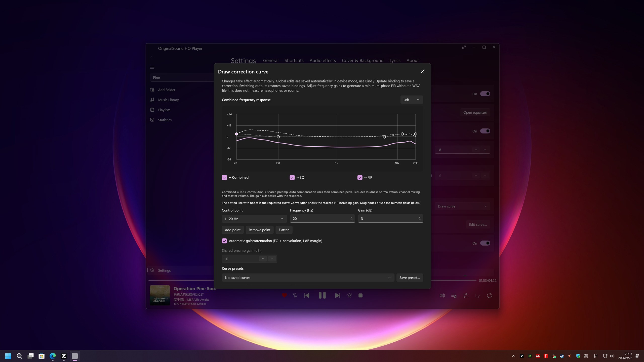Viewport: 644px width, 362px height.
Task: Click the back arrow in the player
Action: coord(152,57)
